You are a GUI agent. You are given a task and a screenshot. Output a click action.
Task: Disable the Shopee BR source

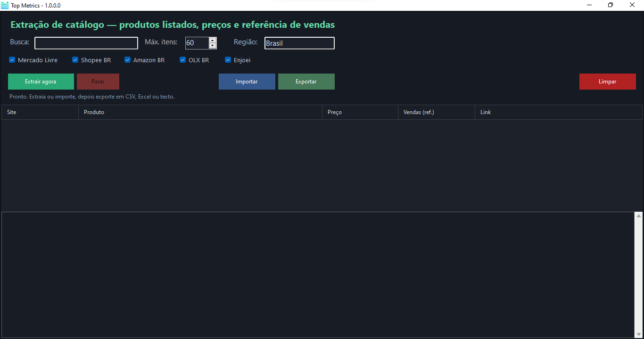[75, 60]
